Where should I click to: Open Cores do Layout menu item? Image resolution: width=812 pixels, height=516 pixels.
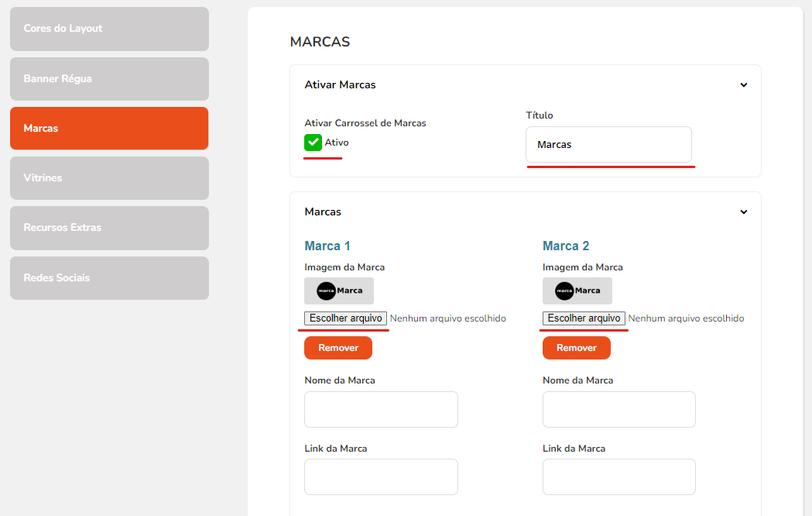pyautogui.click(x=109, y=29)
